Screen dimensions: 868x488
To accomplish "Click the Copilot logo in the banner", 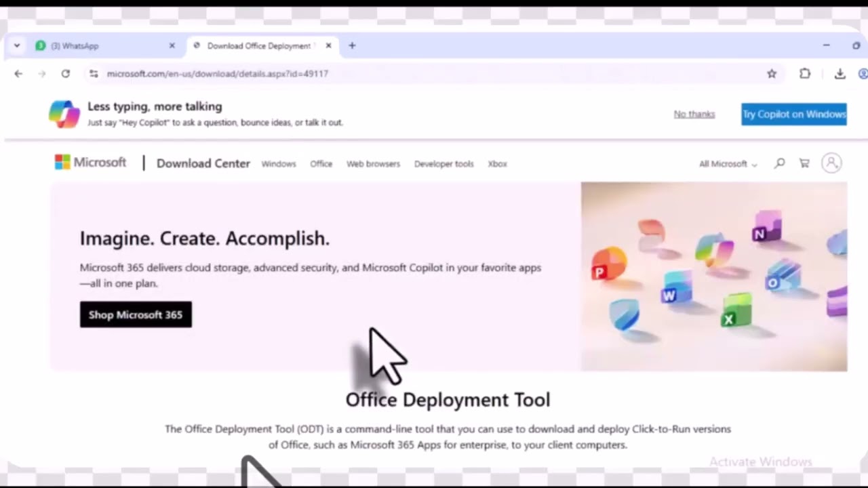I will point(64,114).
